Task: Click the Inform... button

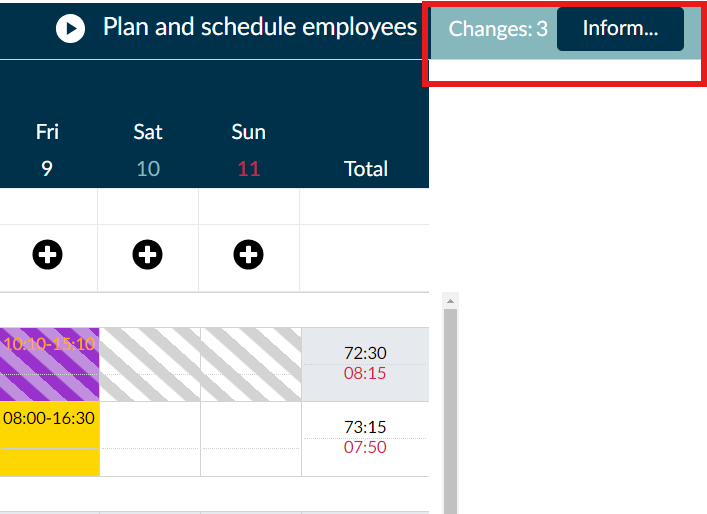Action: (x=620, y=28)
